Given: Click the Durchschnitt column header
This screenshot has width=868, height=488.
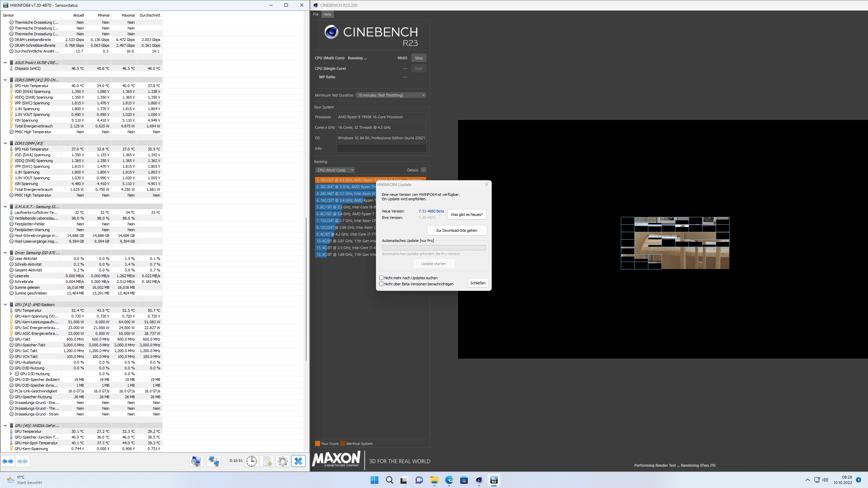Looking at the screenshot, I should (150, 15).
